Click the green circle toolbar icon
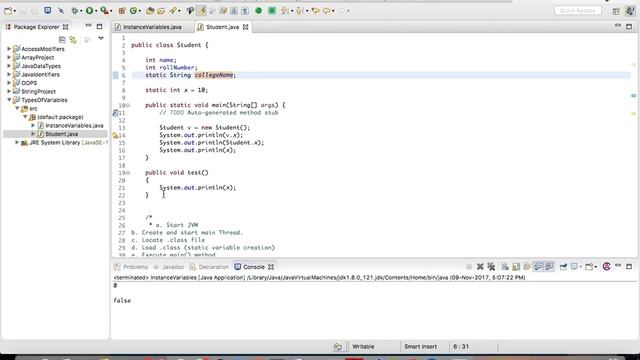 pyautogui.click(x=258, y=11)
